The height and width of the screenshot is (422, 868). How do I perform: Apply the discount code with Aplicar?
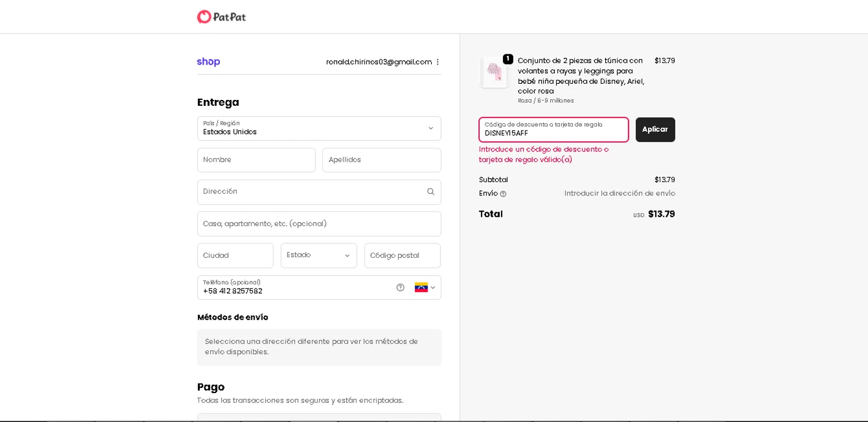pos(655,129)
